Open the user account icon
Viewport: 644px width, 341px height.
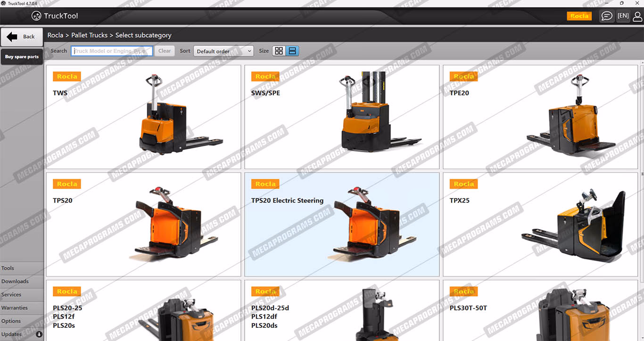(x=637, y=17)
